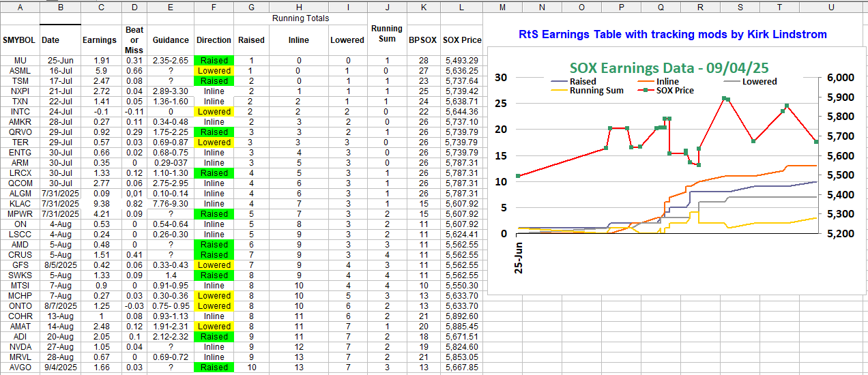The image size is (868, 375).
Task: Click the Lowered legend entry in chart
Action: tap(759, 81)
